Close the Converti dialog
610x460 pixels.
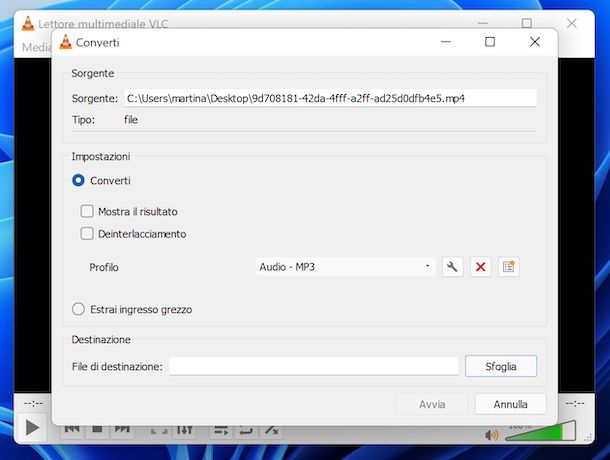(535, 42)
